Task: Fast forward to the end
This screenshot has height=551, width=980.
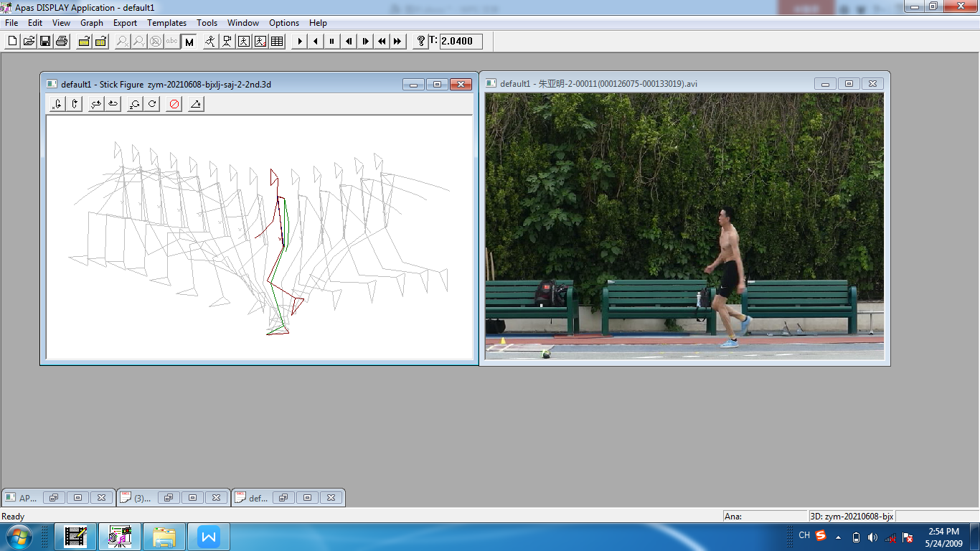Action: 398,42
